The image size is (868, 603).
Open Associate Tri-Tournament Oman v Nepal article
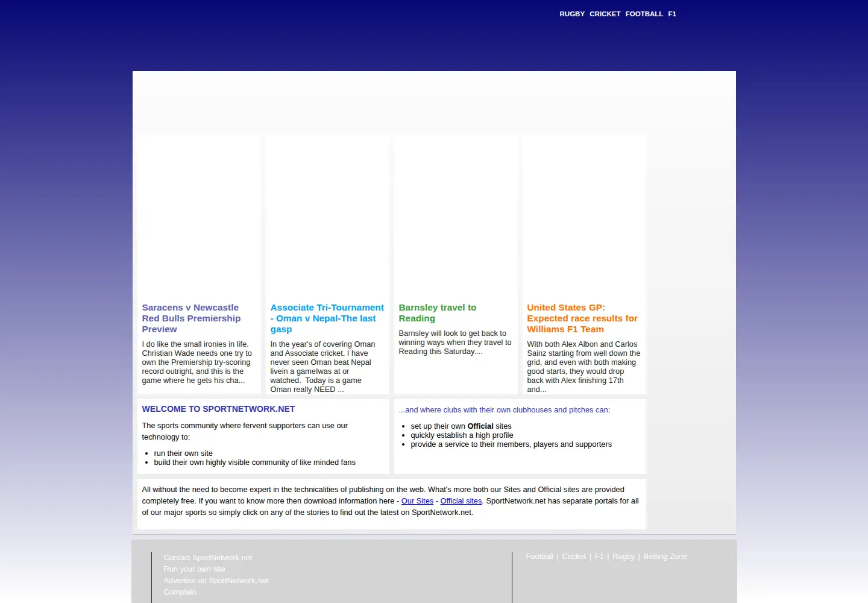pos(327,318)
